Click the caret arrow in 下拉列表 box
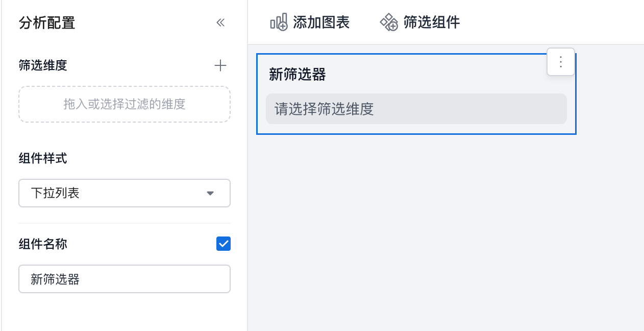This screenshot has width=644, height=331. coord(210,193)
